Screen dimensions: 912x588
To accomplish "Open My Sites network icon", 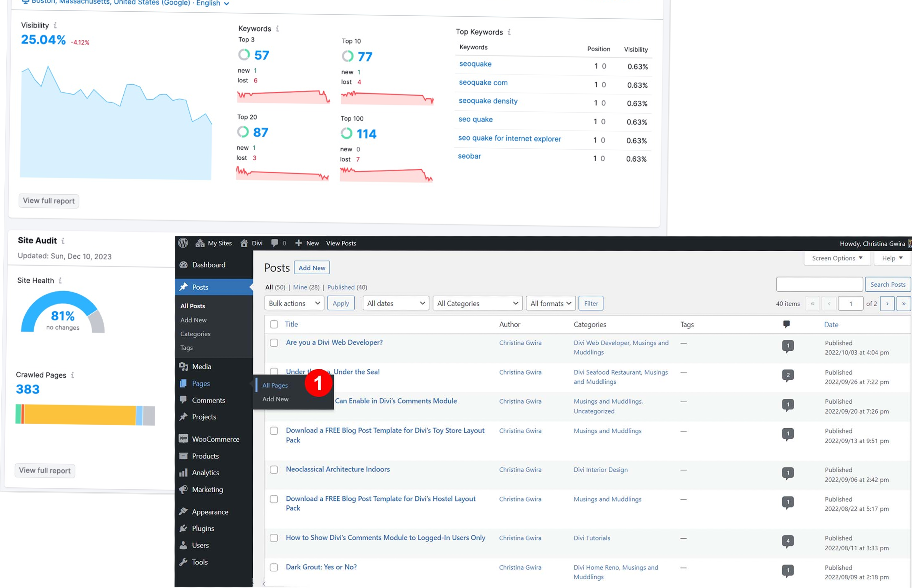I will pos(200,243).
